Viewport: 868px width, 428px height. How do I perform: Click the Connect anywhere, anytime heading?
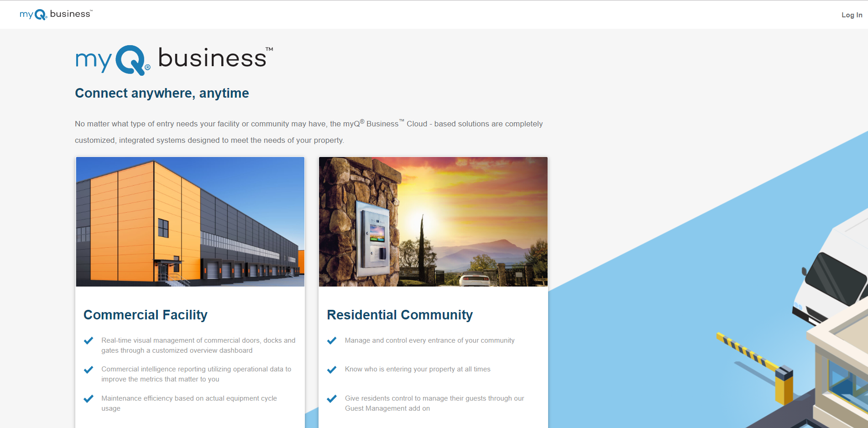coord(162,93)
